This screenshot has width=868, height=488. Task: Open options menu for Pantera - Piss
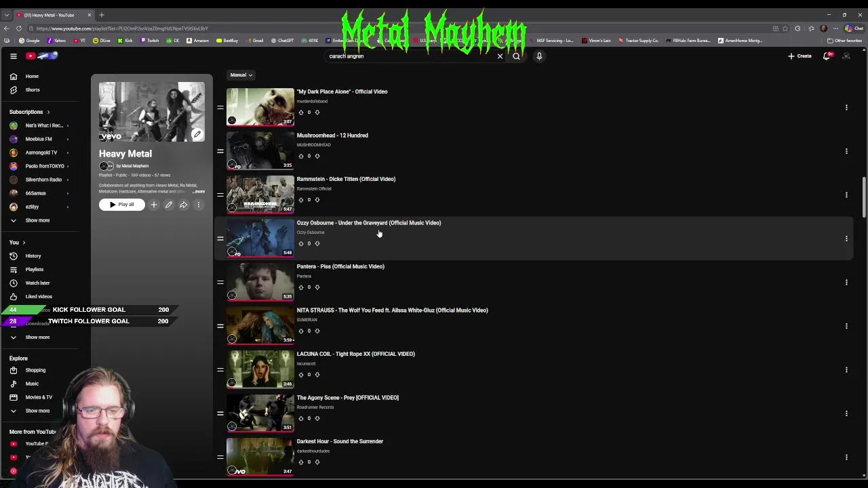pyautogui.click(x=846, y=282)
